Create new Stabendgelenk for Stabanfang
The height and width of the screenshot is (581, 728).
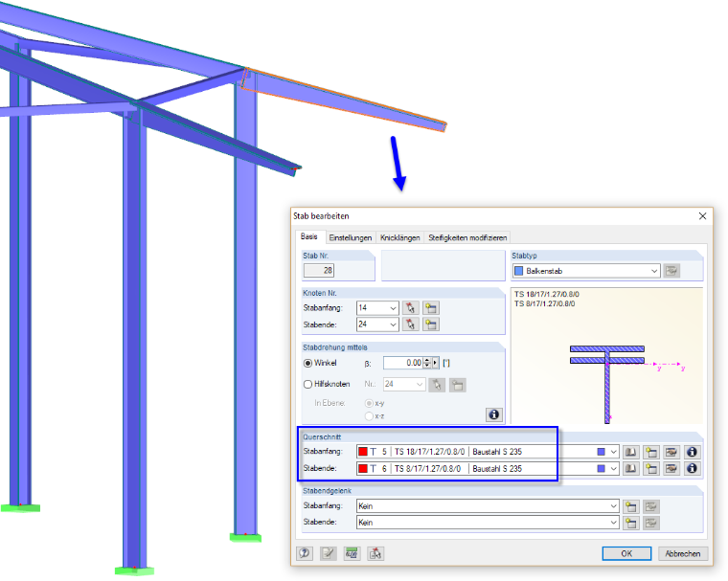[x=630, y=506]
